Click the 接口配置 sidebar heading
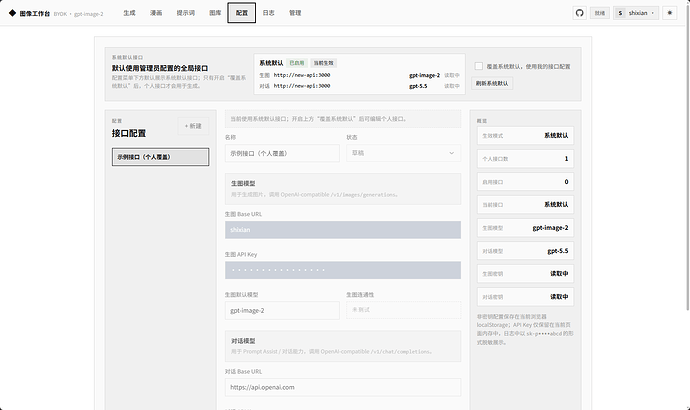Screen dimensions: 690x410 pyautogui.click(x=128, y=133)
